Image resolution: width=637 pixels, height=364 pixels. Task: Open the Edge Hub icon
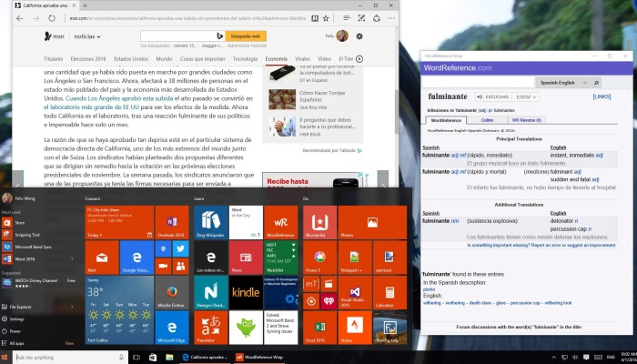[346, 18]
